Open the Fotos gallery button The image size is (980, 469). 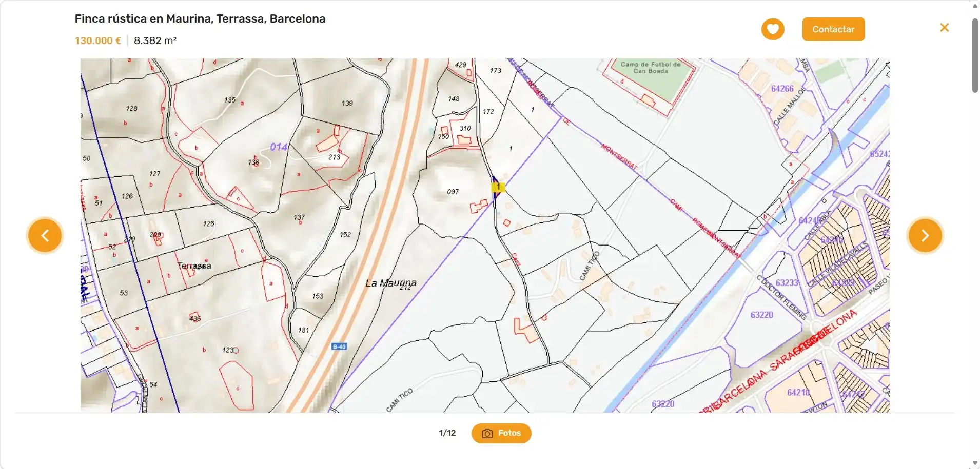(501, 433)
